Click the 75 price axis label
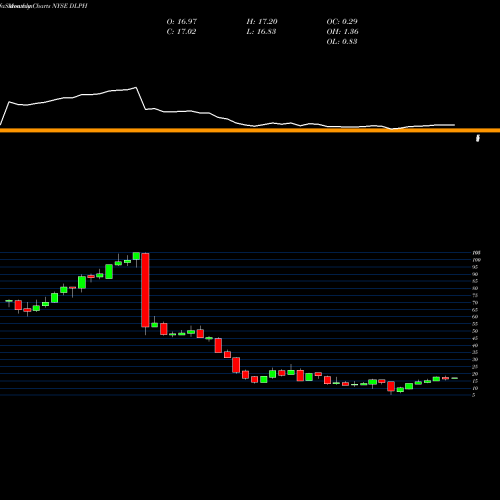 [x=475, y=296]
